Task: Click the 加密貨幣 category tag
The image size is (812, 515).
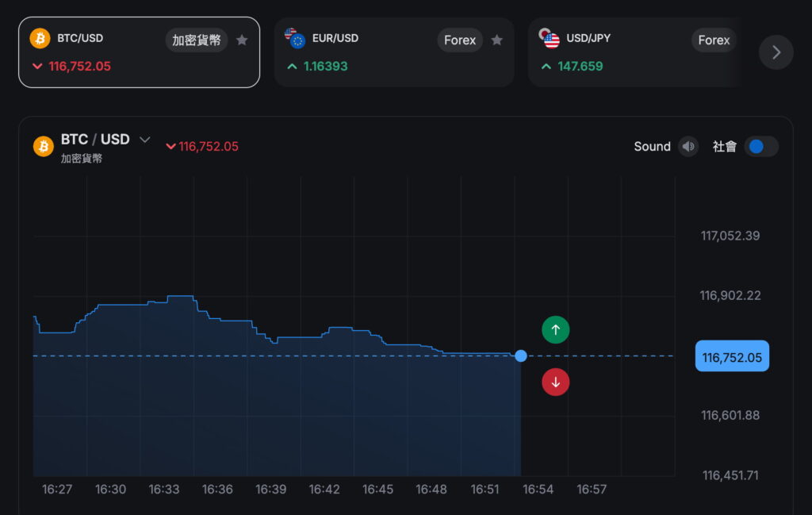Action: 197,40
